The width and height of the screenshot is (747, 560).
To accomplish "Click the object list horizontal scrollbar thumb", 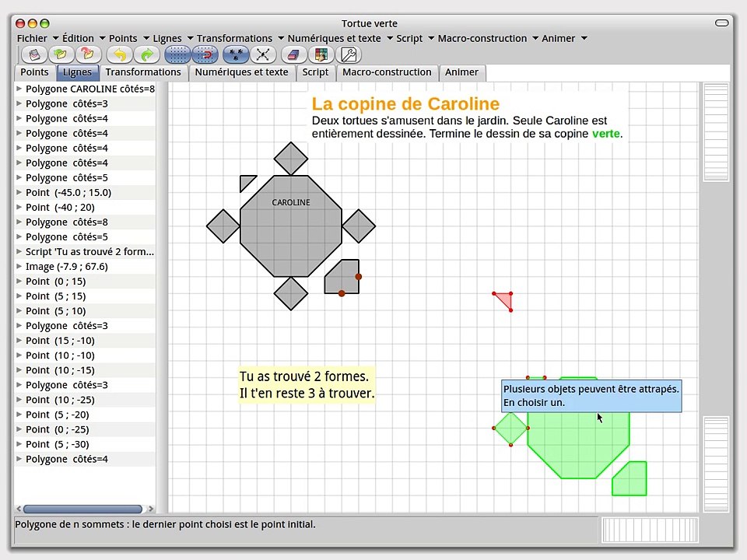I will pyautogui.click(x=82, y=509).
